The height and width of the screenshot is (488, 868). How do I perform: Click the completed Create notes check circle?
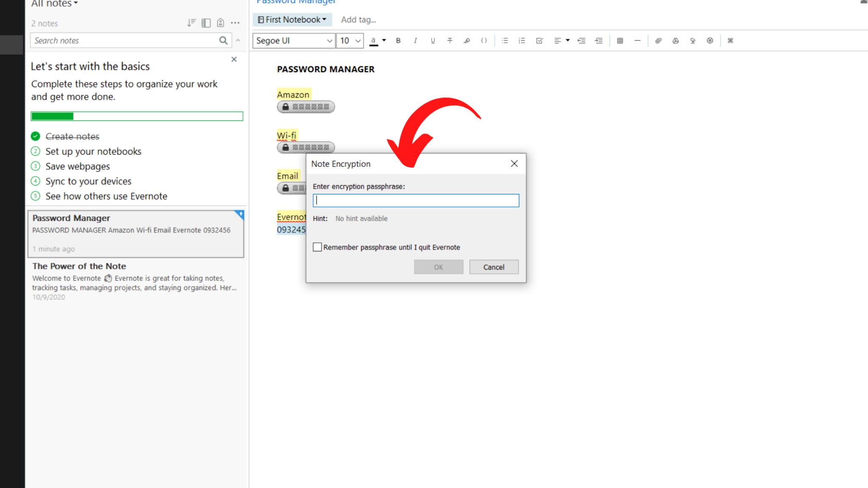click(36, 136)
